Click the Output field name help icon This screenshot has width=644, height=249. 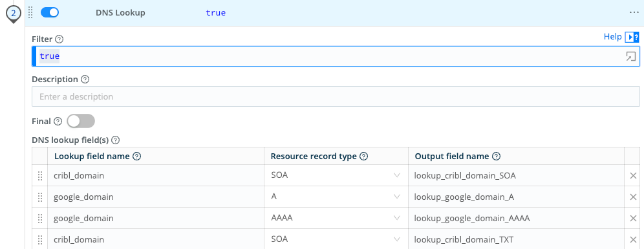[x=496, y=157]
